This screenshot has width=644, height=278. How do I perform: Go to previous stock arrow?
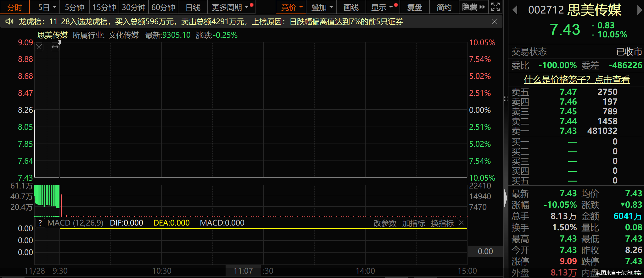[x=515, y=10]
